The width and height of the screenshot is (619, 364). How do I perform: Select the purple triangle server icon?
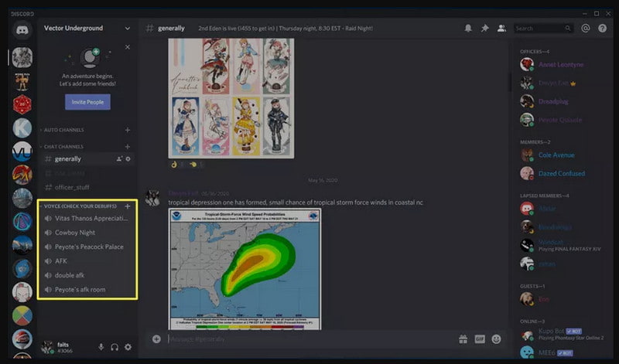[22, 222]
